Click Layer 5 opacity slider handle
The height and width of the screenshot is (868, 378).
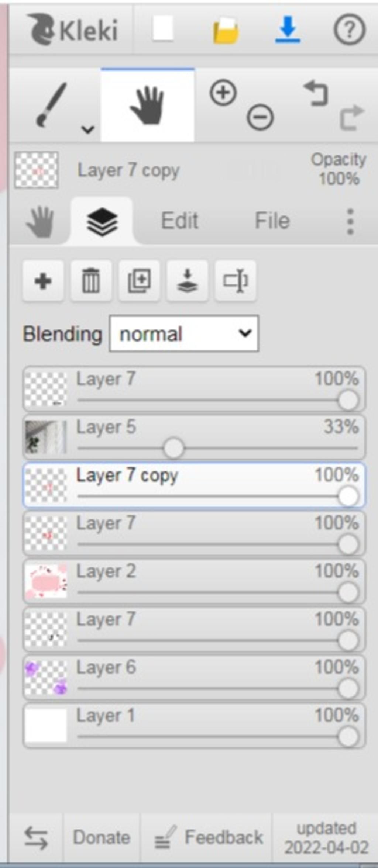point(173,448)
